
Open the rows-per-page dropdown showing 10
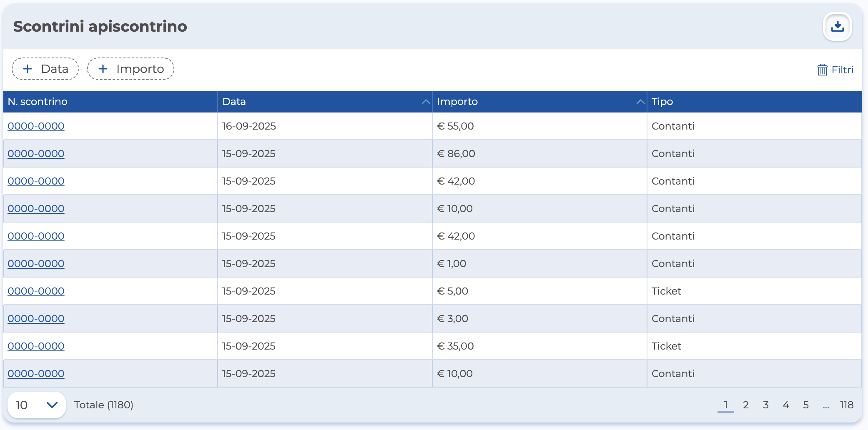click(x=37, y=405)
